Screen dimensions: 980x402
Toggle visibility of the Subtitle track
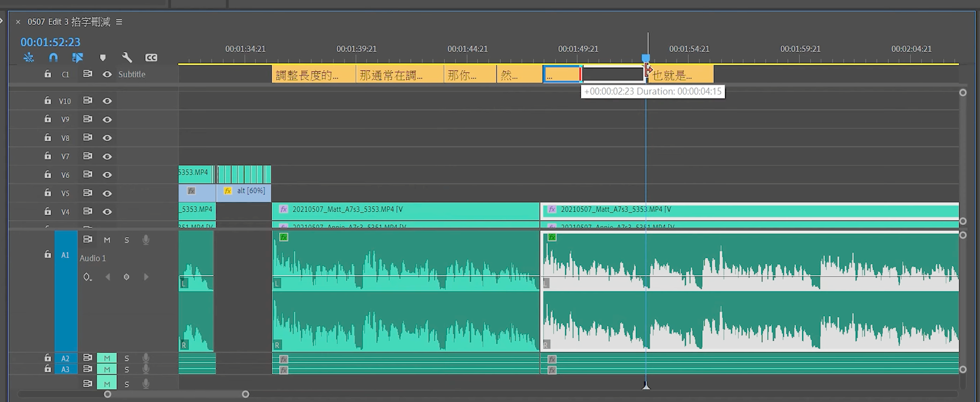(107, 74)
